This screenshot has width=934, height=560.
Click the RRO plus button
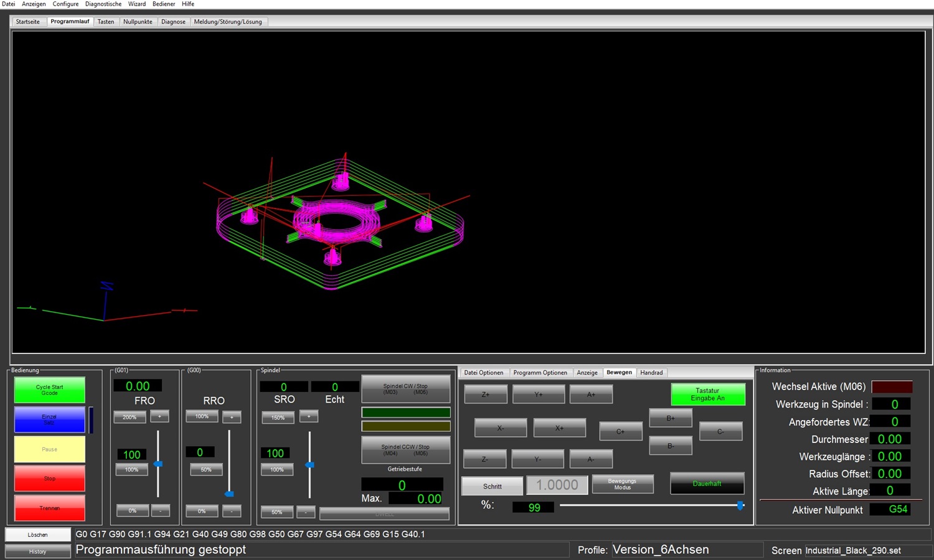(232, 416)
